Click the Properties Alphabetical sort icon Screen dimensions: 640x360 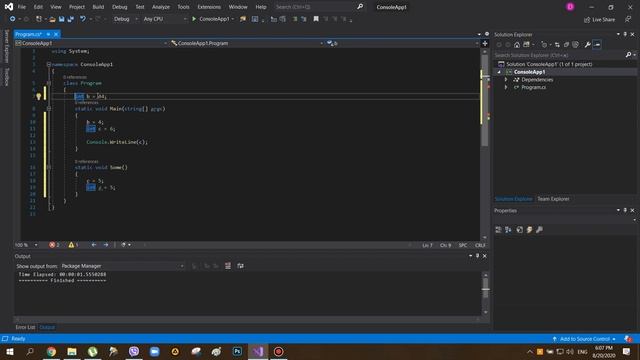point(508,230)
